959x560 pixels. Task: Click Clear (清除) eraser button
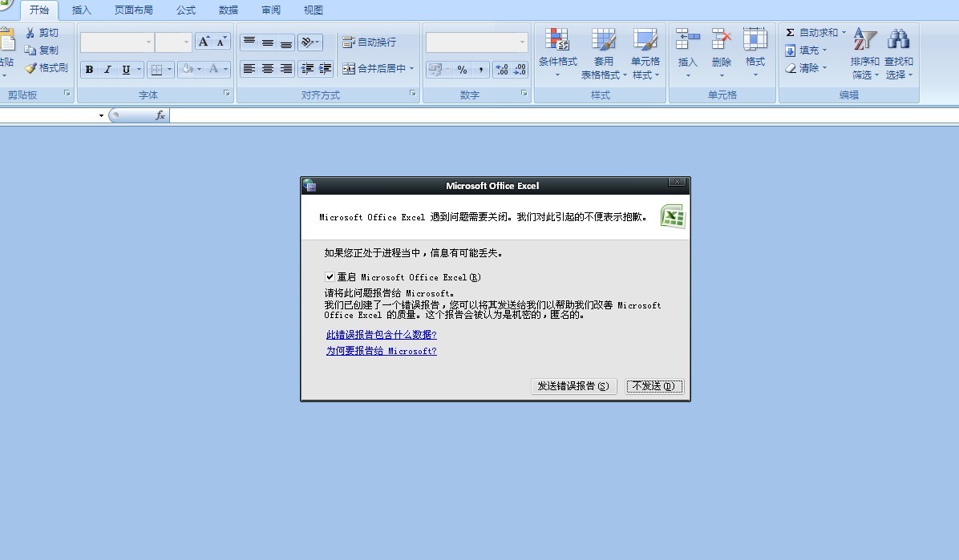(806, 68)
